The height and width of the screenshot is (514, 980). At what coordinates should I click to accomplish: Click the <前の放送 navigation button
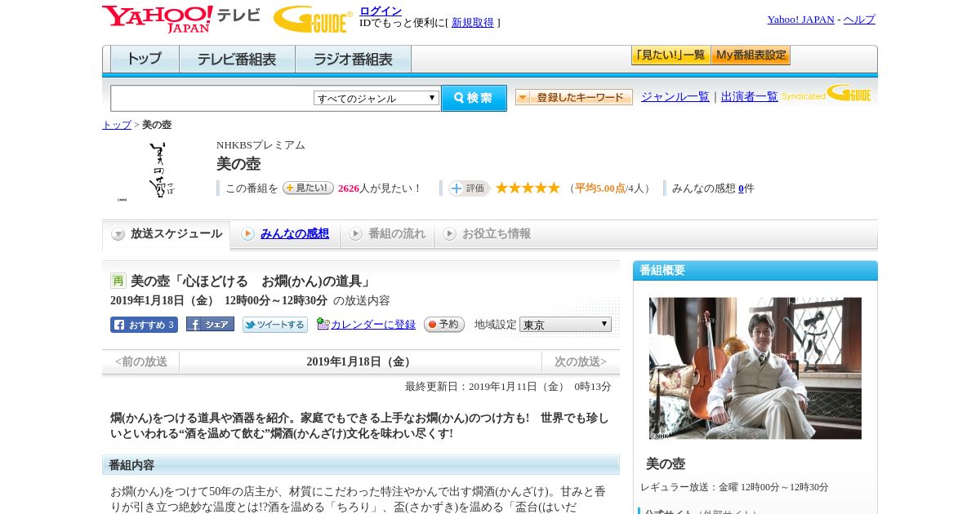point(141,362)
